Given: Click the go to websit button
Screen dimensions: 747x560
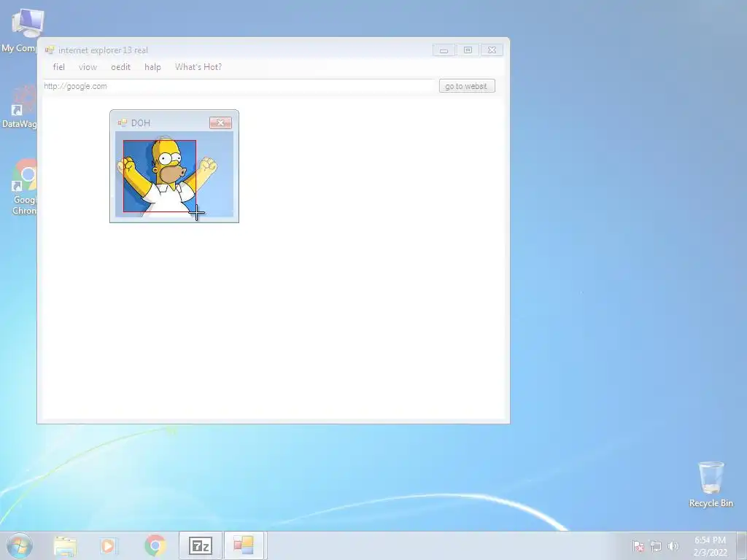Looking at the screenshot, I should [x=467, y=86].
